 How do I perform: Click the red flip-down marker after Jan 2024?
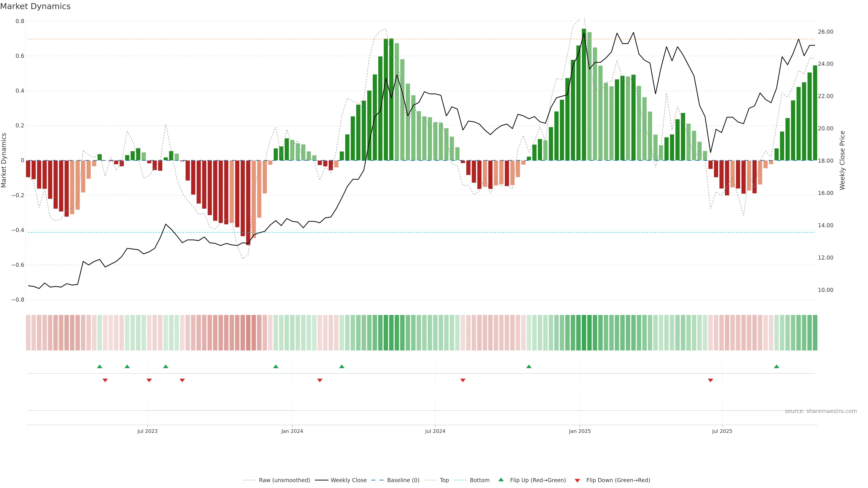click(x=320, y=380)
